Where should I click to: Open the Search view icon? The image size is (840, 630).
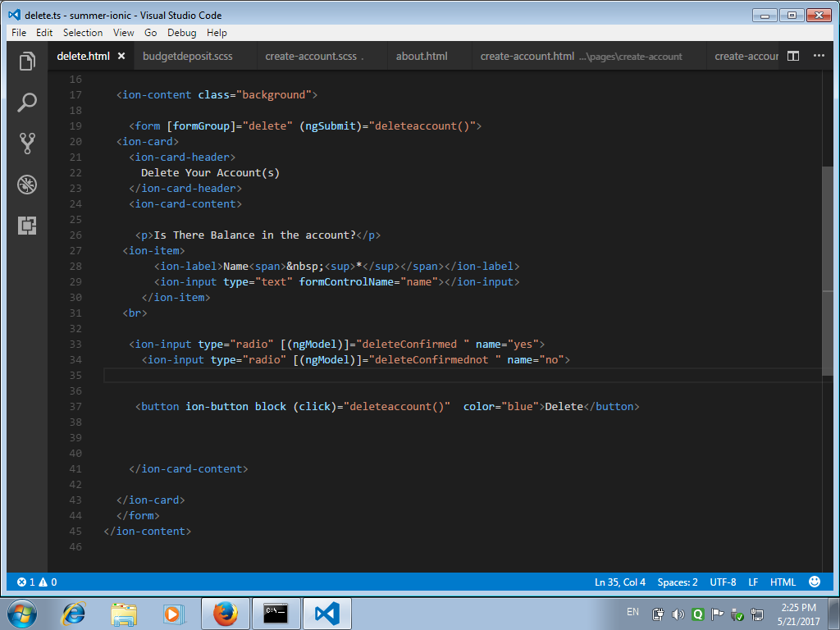tap(27, 103)
